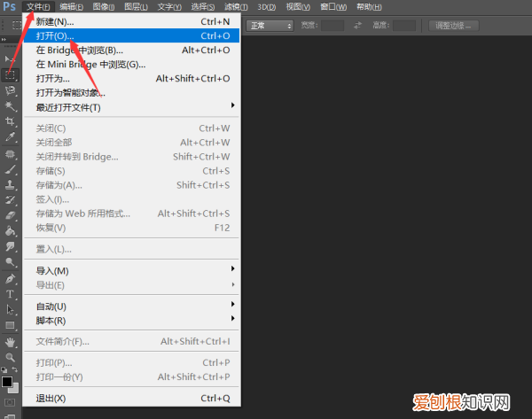The width and height of the screenshot is (532, 419).
Task: Select the Eraser tool
Action: [x=11, y=215]
